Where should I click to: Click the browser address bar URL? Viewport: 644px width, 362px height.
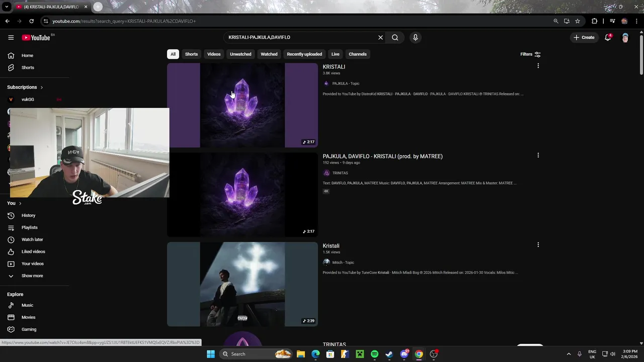click(x=124, y=21)
